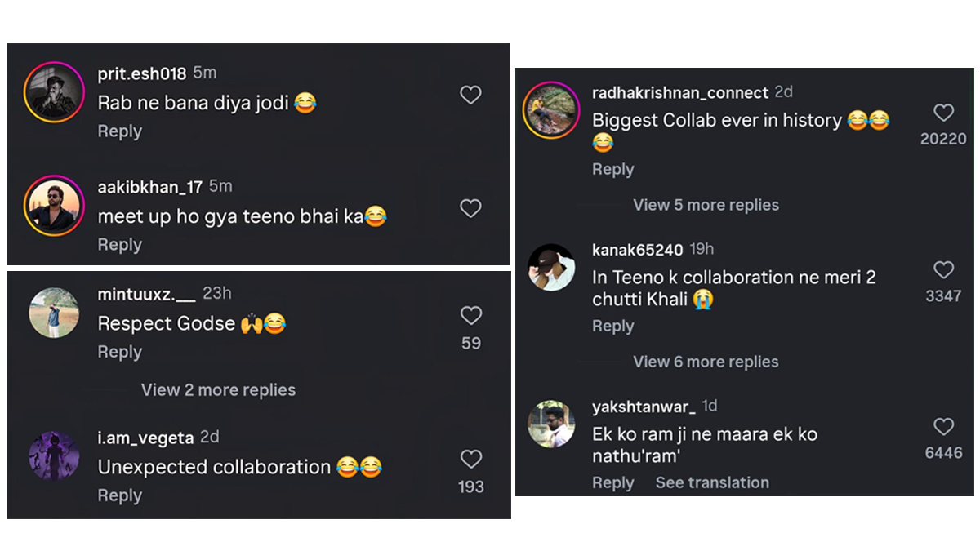This screenshot has width=980, height=551.
Task: Like the 'Respect Godse' comment
Action: point(471,316)
